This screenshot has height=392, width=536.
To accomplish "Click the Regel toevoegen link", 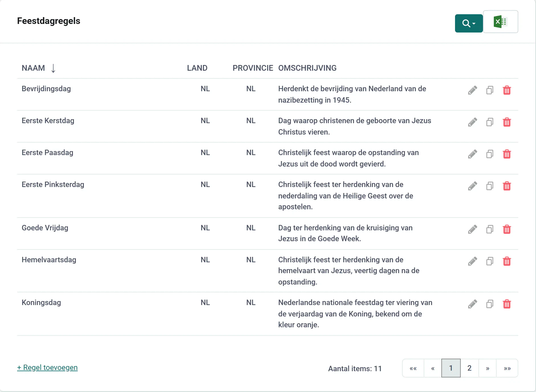I will point(47,368).
